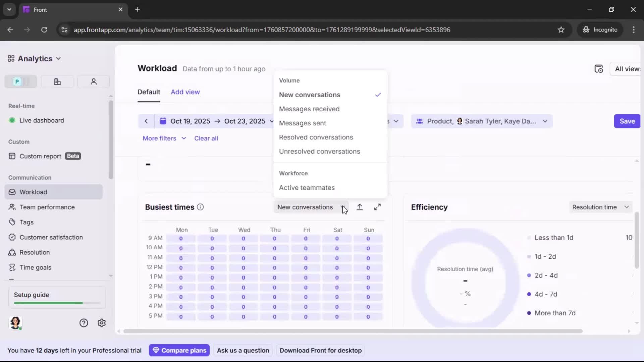Export the Busiest times chart
The width and height of the screenshot is (644, 362).
(360, 207)
